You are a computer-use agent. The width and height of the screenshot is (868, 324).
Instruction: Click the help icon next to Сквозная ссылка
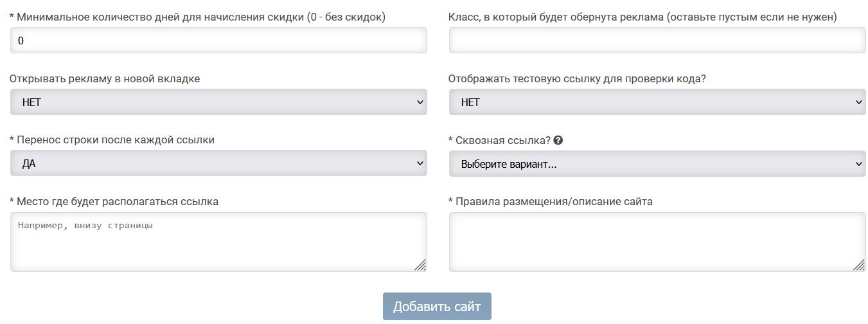tap(558, 140)
